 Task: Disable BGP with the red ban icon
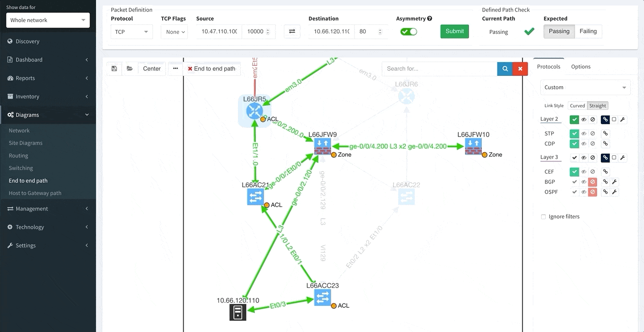coord(593,182)
